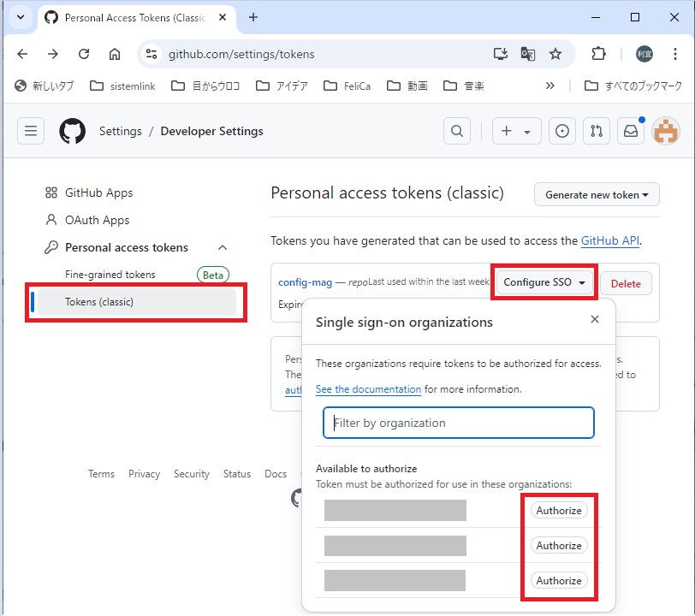Close the Personal Access Tokens tab

click(223, 17)
